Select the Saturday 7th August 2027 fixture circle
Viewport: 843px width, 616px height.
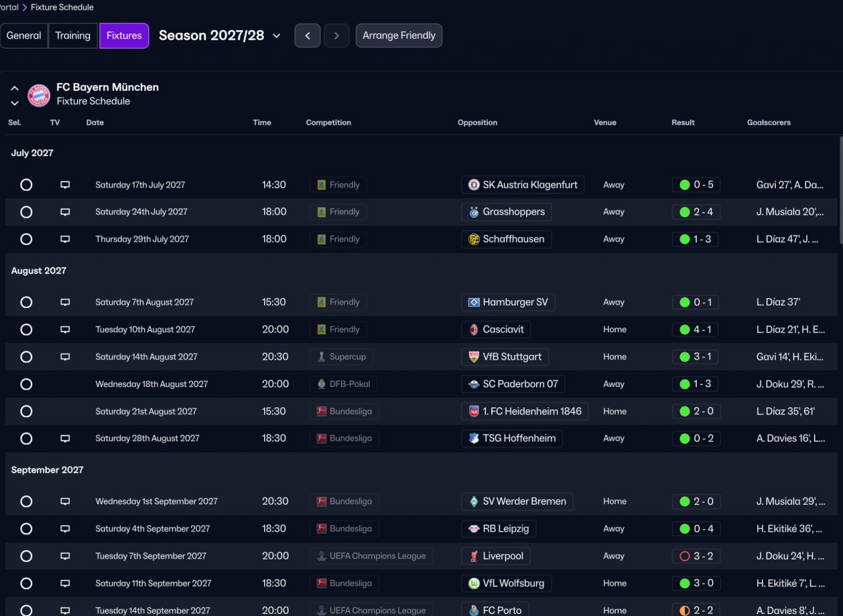[x=26, y=302]
